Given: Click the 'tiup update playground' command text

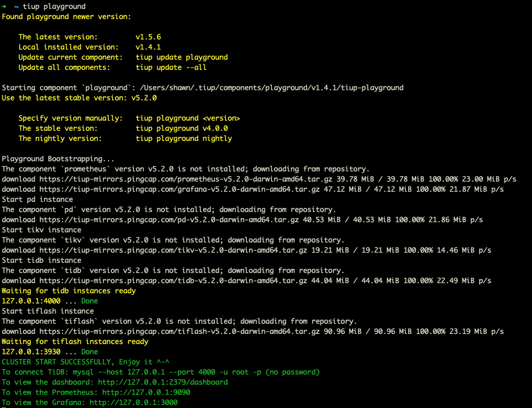Looking at the screenshot, I should coord(182,57).
